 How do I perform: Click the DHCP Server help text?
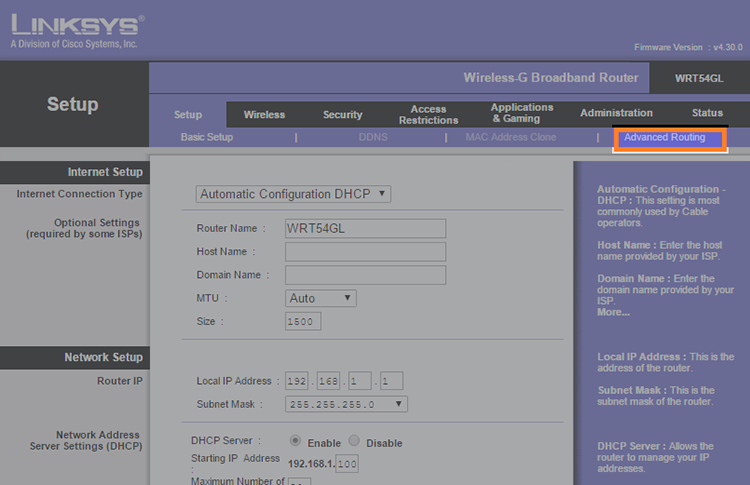coord(655,457)
